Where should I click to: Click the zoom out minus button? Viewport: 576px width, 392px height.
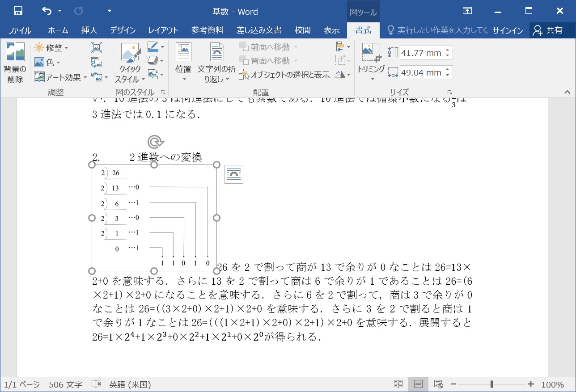[453, 384]
